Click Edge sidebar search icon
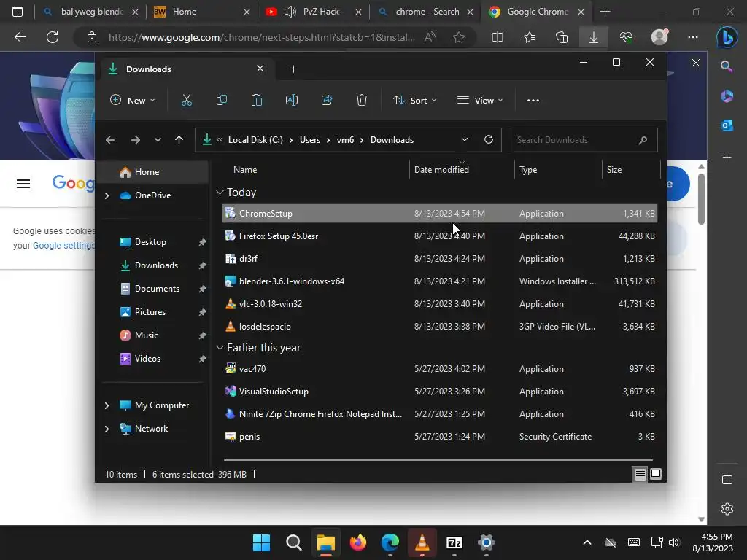 pyautogui.click(x=727, y=66)
